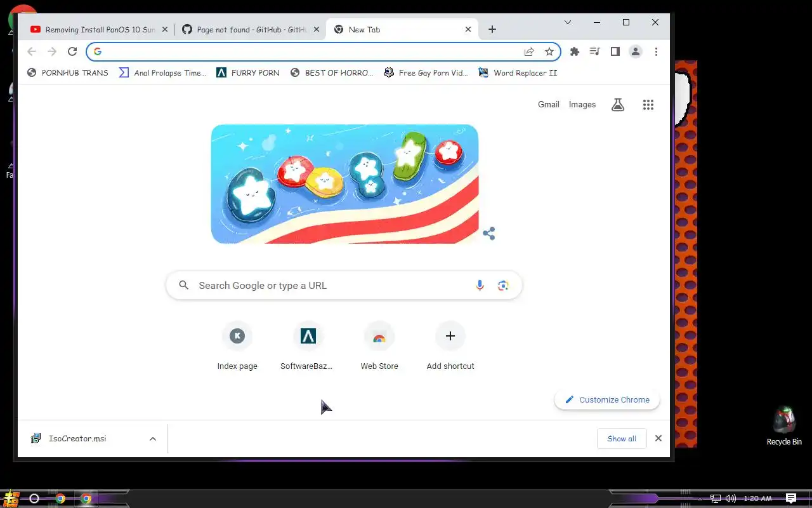Click Customize Chrome button
The image size is (812, 508).
(607, 400)
